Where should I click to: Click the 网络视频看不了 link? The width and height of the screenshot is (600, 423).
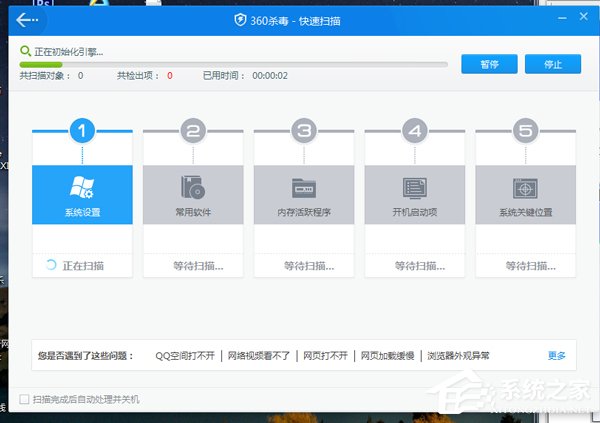(259, 356)
